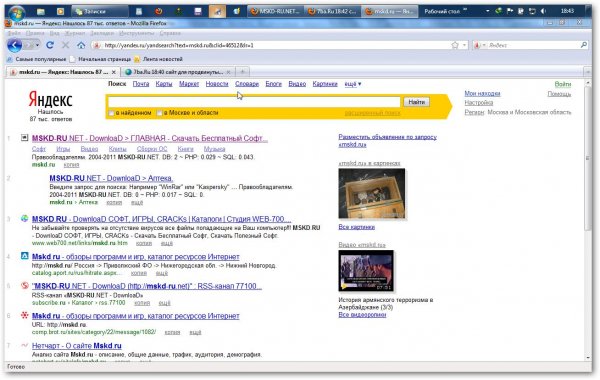Open the Закладки menu
This screenshot has width=600, height=380.
pyautogui.click(x=102, y=33)
